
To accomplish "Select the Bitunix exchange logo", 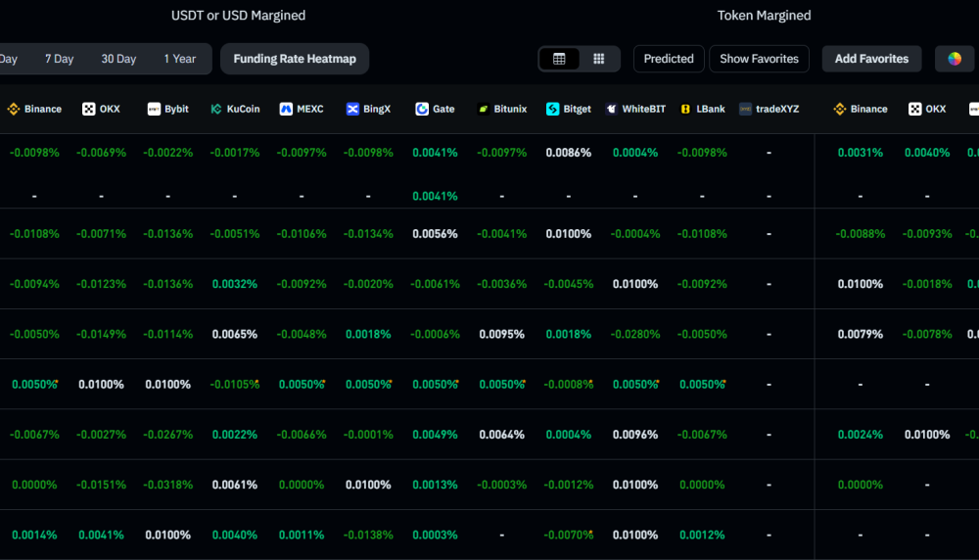I will (484, 109).
